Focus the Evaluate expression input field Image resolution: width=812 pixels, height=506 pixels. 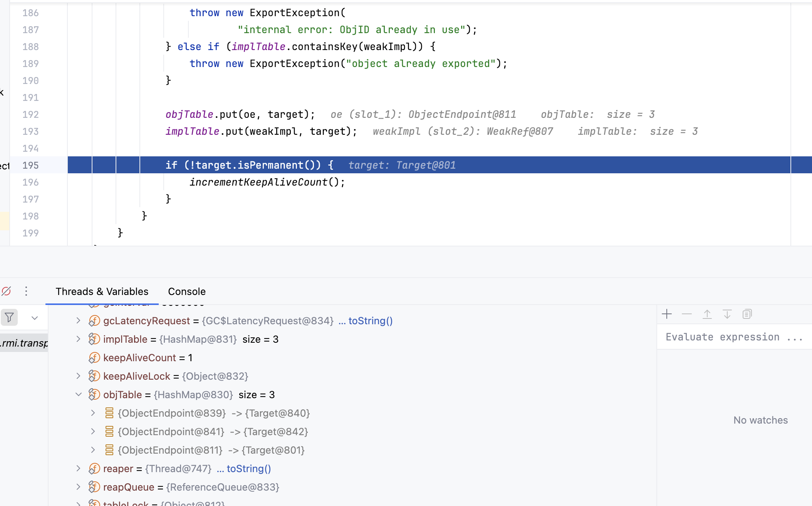click(734, 337)
